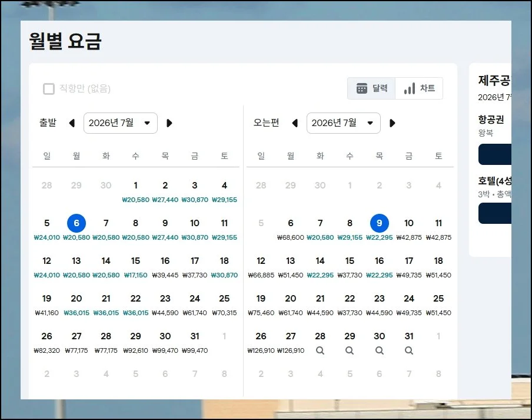Click previous month arrow for 출발 calendar
532x420 pixels.
(x=72, y=123)
